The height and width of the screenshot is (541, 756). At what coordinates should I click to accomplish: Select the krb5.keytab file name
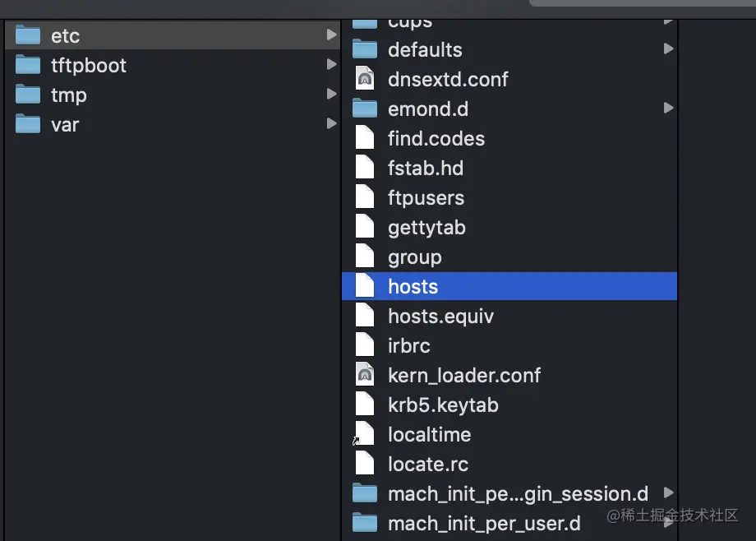point(443,405)
